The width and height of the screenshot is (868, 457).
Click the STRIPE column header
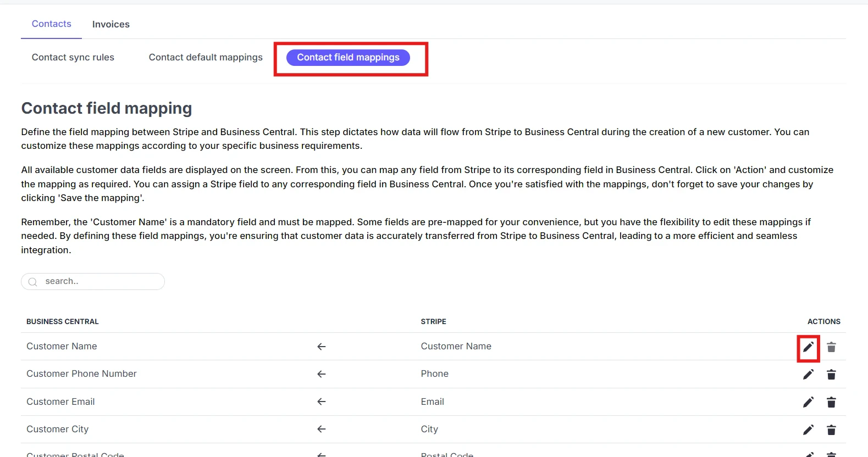pos(434,321)
